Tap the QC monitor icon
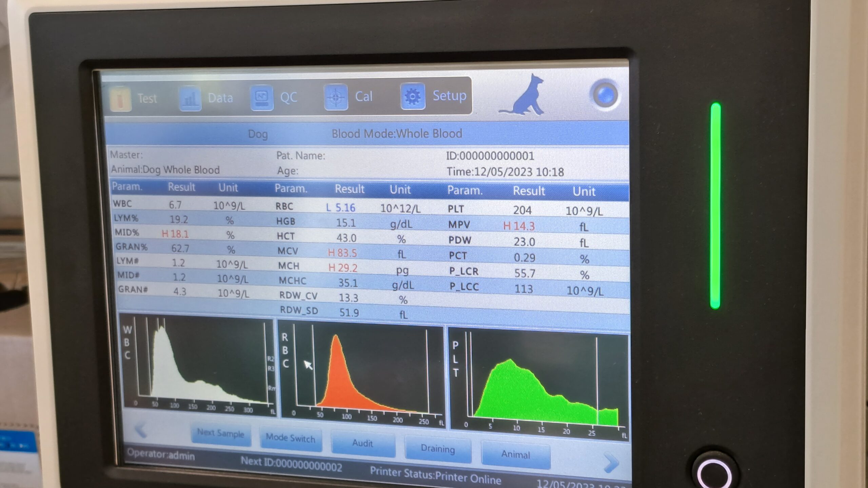This screenshot has height=488, width=868. coord(262,98)
